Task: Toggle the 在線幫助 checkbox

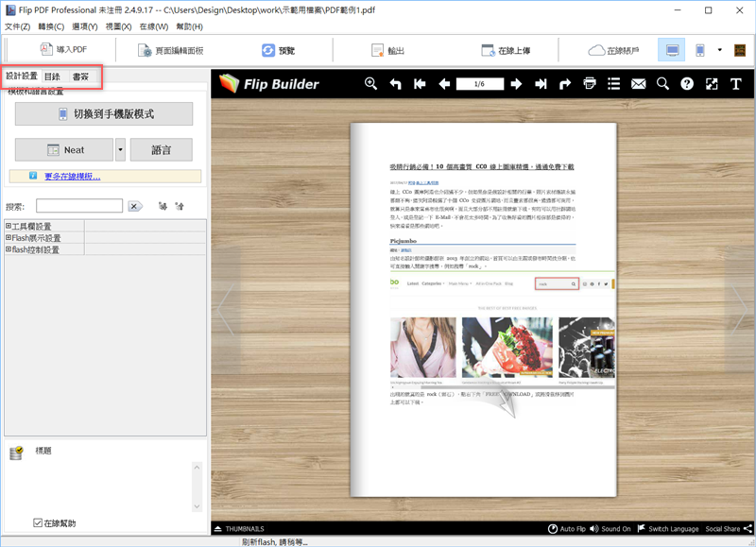Action: coord(38,522)
